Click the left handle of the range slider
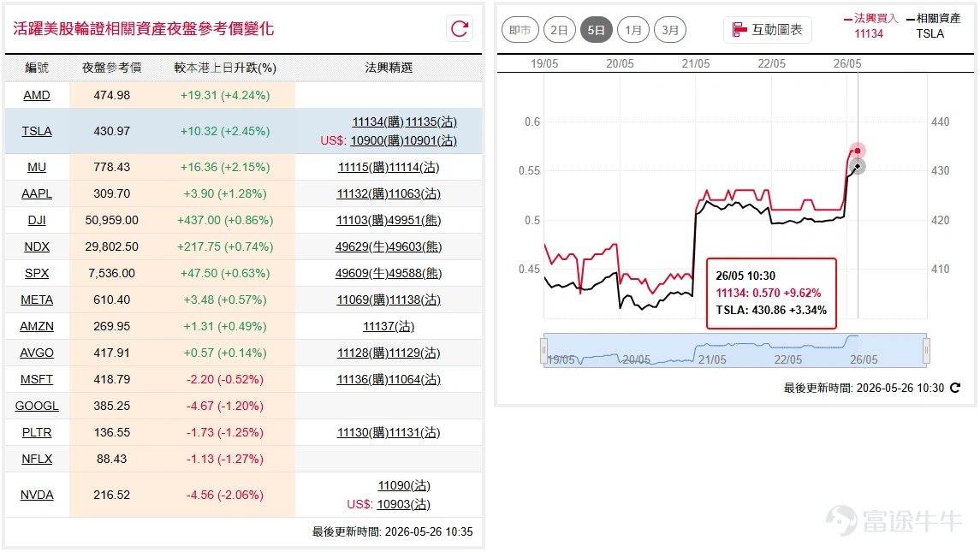980x552 pixels. (543, 350)
